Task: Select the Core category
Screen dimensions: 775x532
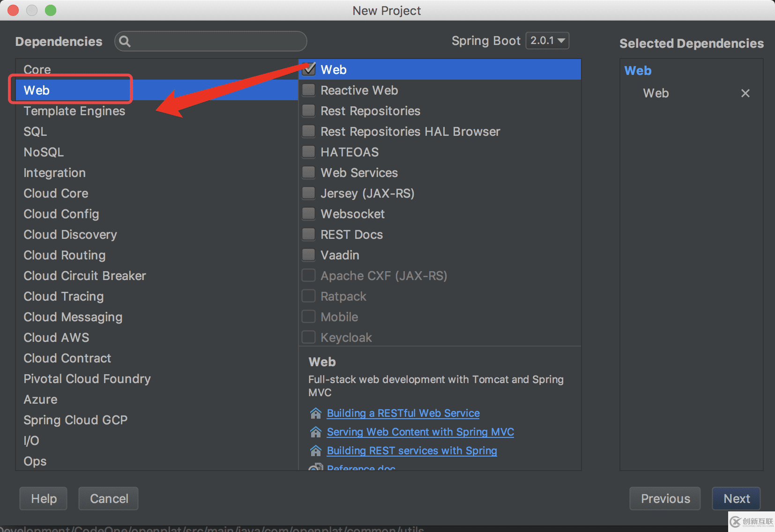Action: [x=157, y=69]
